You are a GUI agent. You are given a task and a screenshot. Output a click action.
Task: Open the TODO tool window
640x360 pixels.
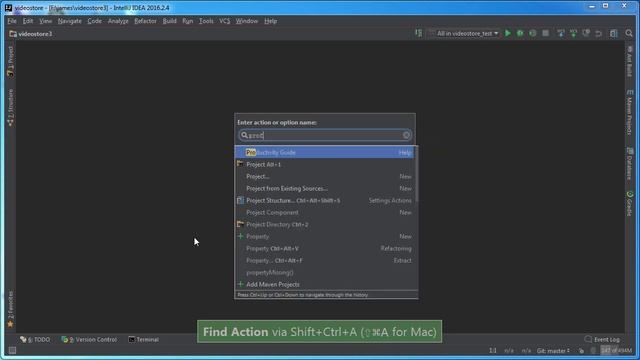[35, 340]
